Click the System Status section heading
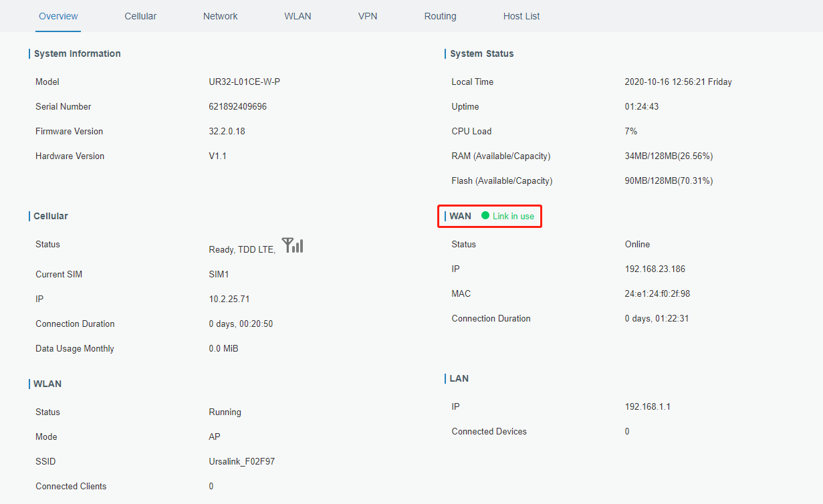823x504 pixels. (x=482, y=53)
